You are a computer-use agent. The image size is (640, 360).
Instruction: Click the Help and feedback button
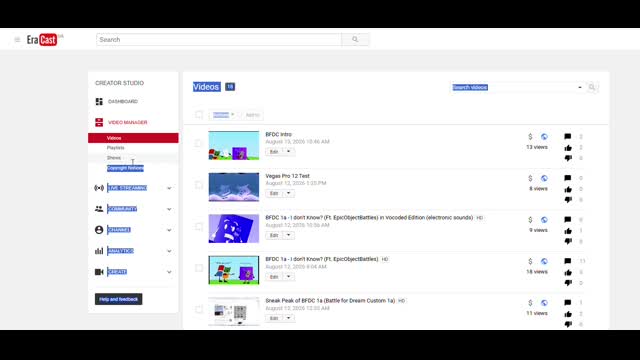coord(119,299)
